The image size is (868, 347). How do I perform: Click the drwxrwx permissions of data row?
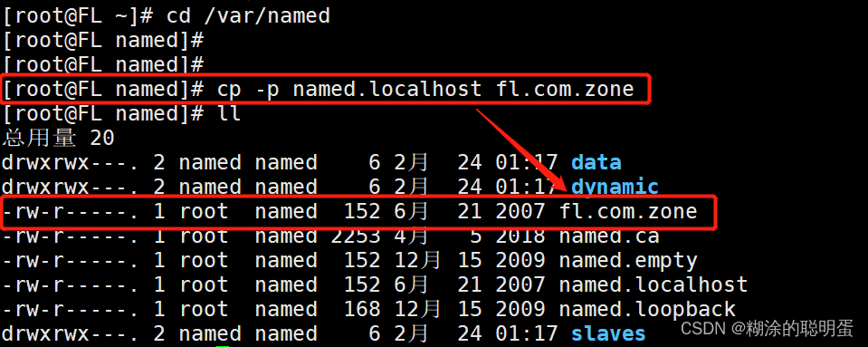[x=70, y=163]
